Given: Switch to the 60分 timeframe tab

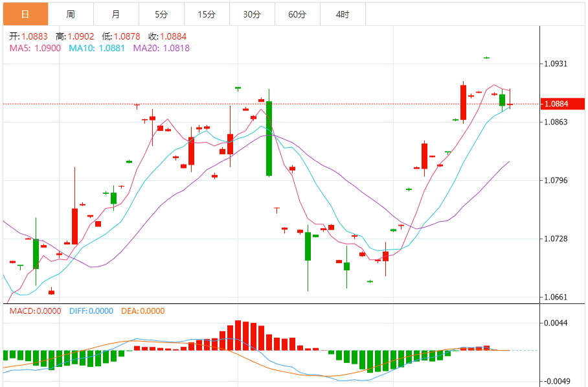Looking at the screenshot, I should [x=297, y=14].
